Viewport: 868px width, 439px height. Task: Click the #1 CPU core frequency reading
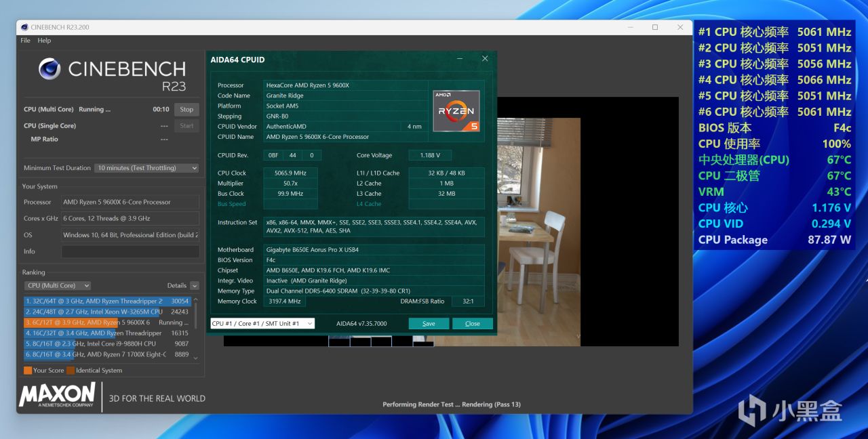774,32
